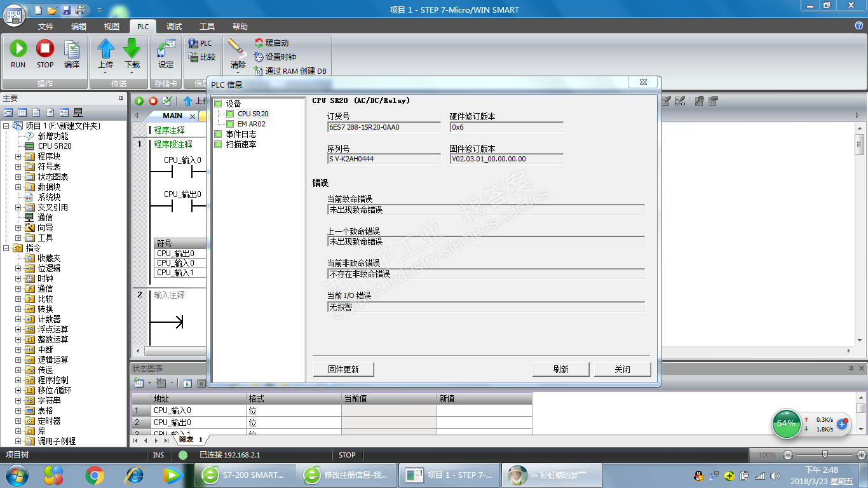Select 设备 in PLC 信息 tree
Screen dimensions: 868x488
pos(233,104)
